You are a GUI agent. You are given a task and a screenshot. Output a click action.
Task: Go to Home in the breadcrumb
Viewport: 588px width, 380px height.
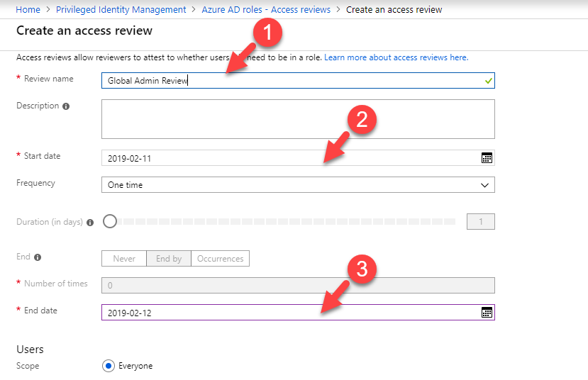(28, 10)
